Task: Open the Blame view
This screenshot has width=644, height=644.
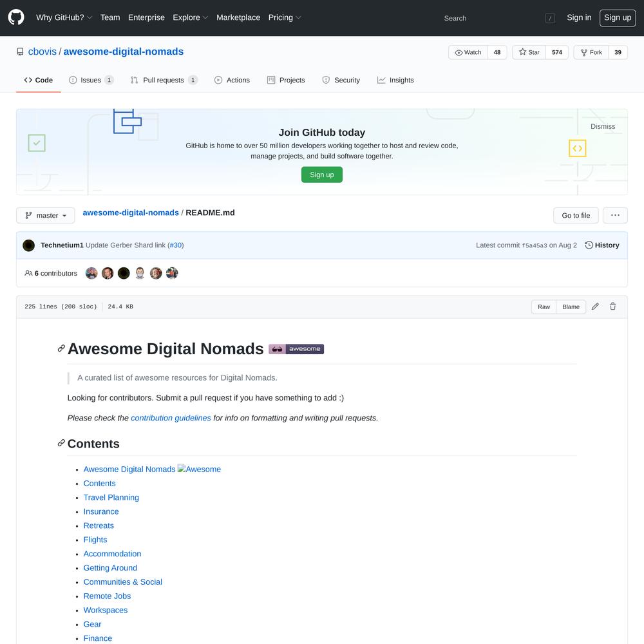Action: [571, 307]
